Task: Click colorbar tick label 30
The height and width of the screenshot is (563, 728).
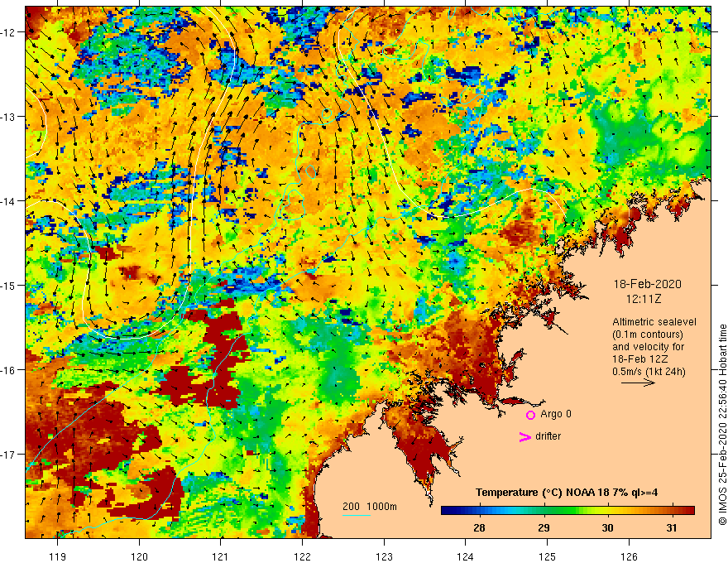Action: click(x=607, y=527)
